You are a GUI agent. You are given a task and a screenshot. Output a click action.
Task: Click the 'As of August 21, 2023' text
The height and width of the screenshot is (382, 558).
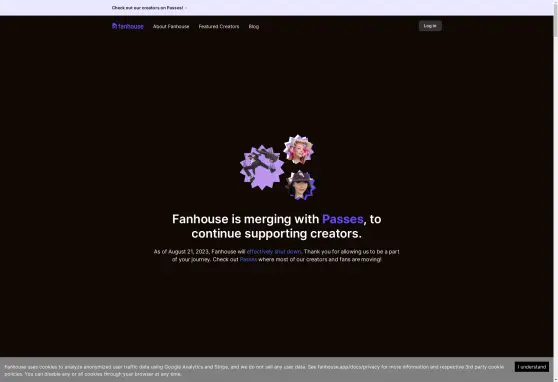[181, 252]
